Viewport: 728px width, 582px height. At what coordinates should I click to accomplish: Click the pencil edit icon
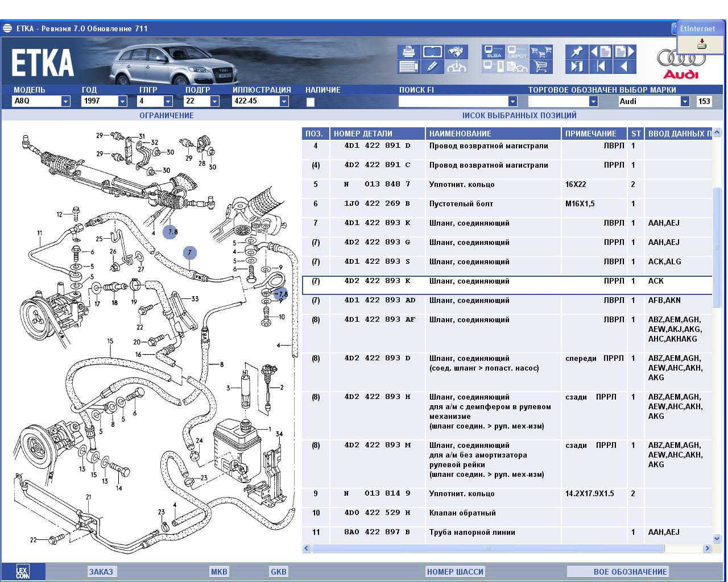click(x=432, y=67)
